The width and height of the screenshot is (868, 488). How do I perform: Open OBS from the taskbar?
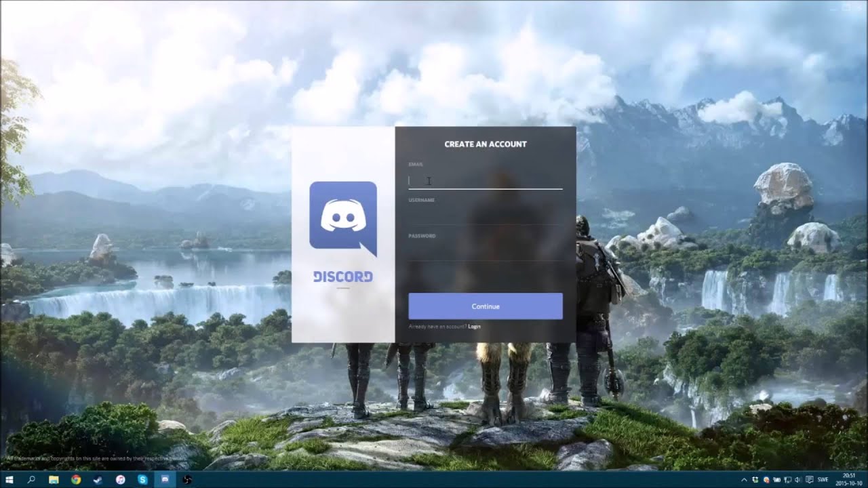(x=186, y=479)
